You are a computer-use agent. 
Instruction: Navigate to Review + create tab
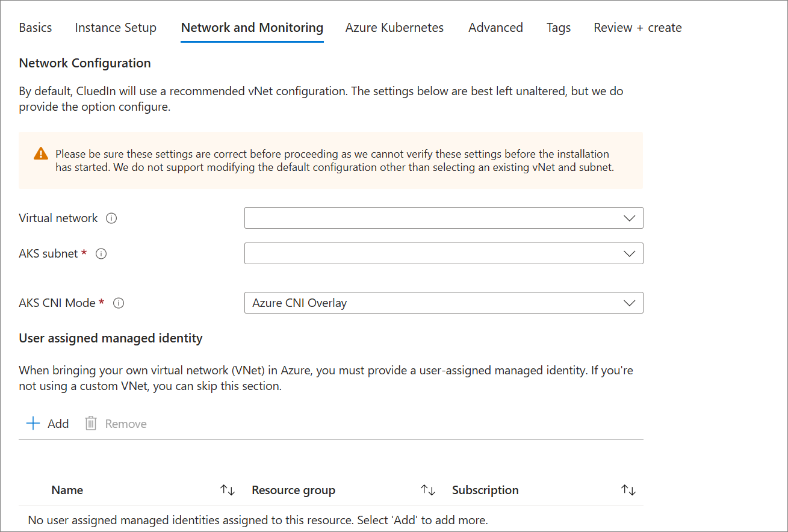[638, 28]
